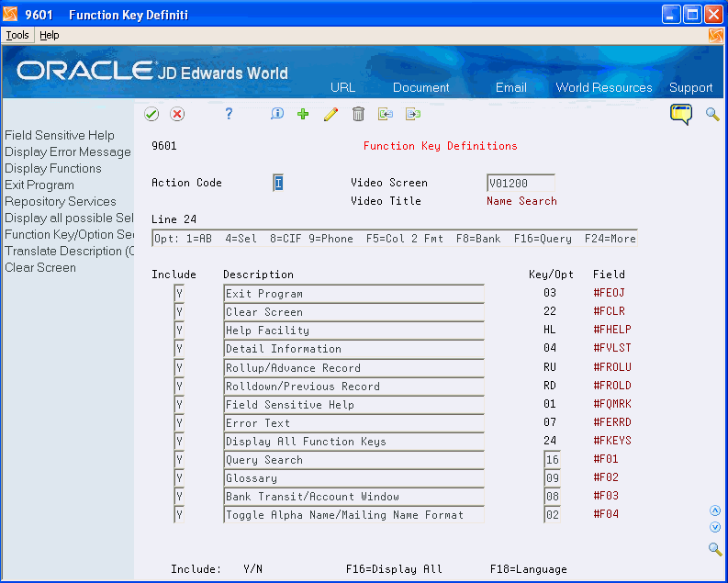
Task: Click the Support banner link
Action: click(x=691, y=88)
